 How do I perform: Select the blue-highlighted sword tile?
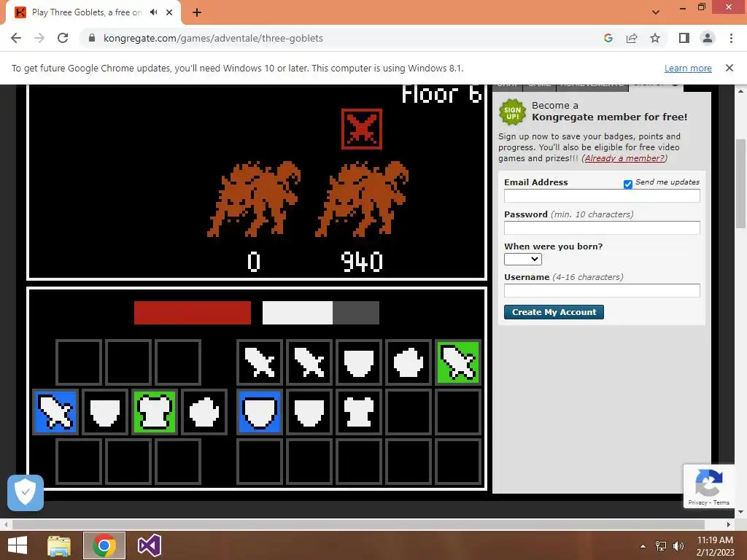[x=55, y=412]
